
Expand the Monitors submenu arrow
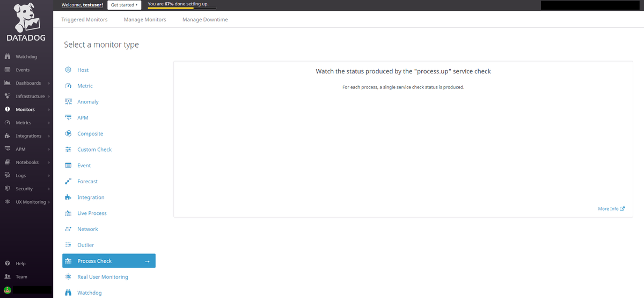49,109
